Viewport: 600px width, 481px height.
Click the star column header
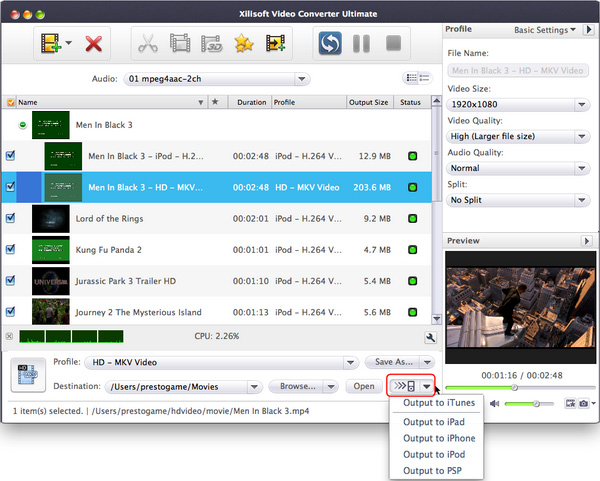click(x=215, y=102)
